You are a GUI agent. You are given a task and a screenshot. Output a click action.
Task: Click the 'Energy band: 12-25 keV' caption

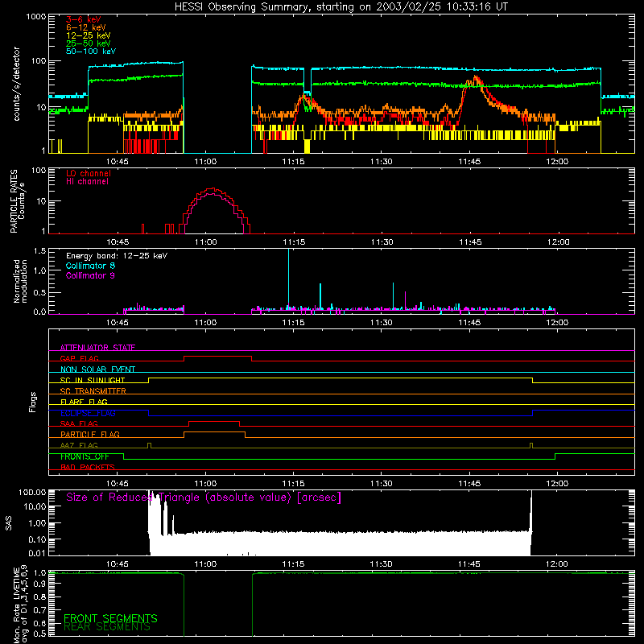(117, 256)
